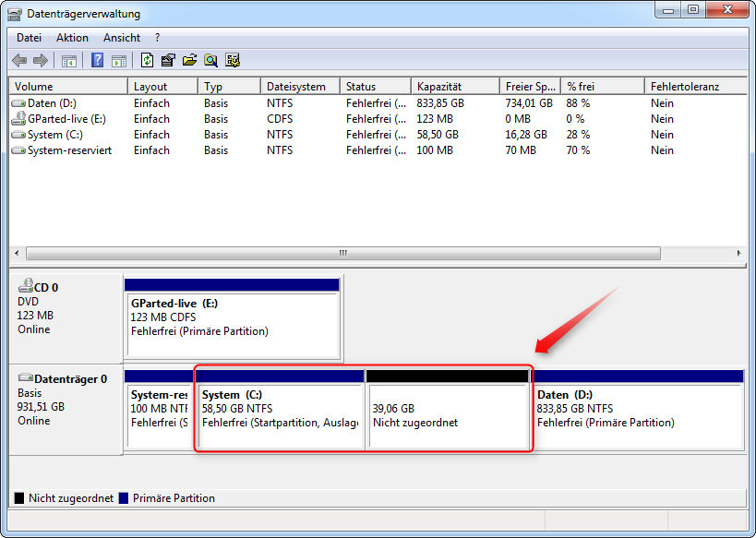
Task: Click the Daten (D:) volume icon
Action: [18, 102]
